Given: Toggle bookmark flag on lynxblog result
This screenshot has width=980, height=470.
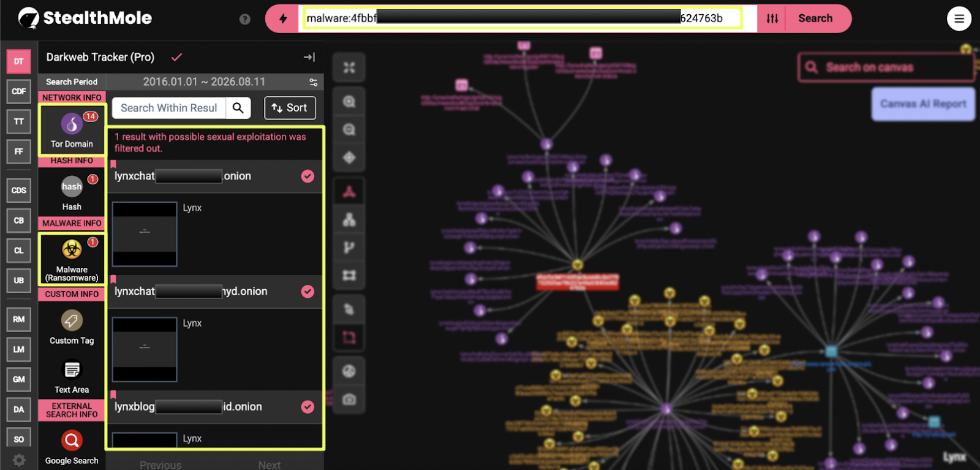Looking at the screenshot, I should pyautogui.click(x=113, y=395).
